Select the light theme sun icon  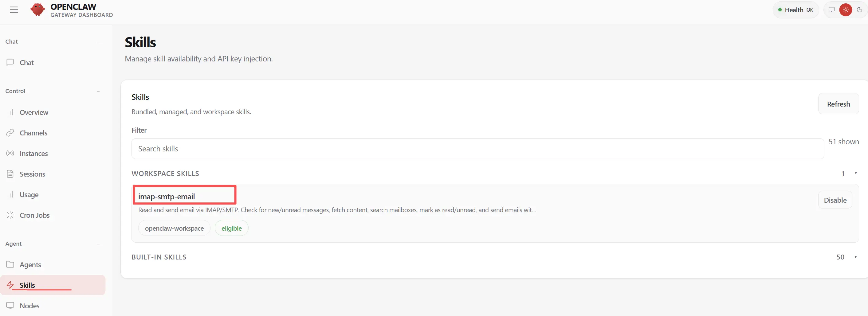coord(846,10)
